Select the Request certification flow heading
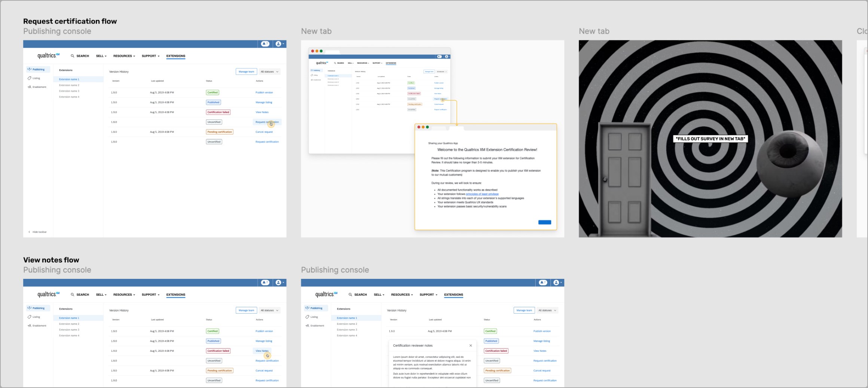The width and height of the screenshot is (868, 388). (x=70, y=21)
